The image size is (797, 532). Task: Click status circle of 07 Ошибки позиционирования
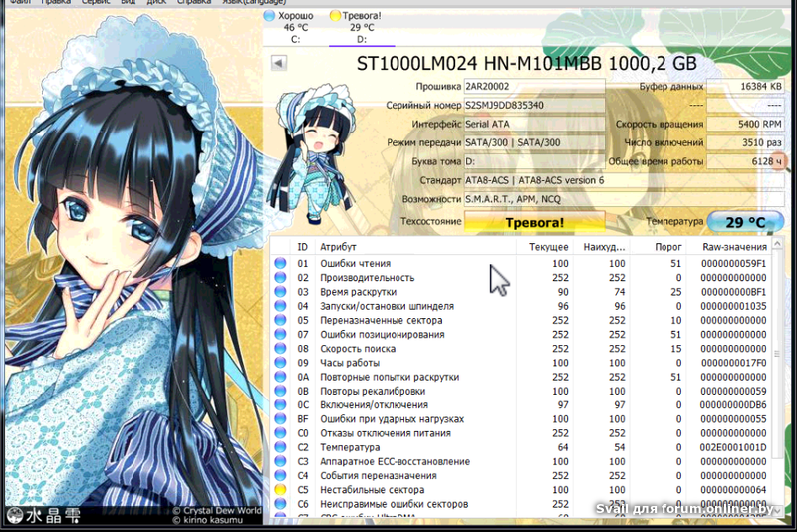(x=280, y=334)
